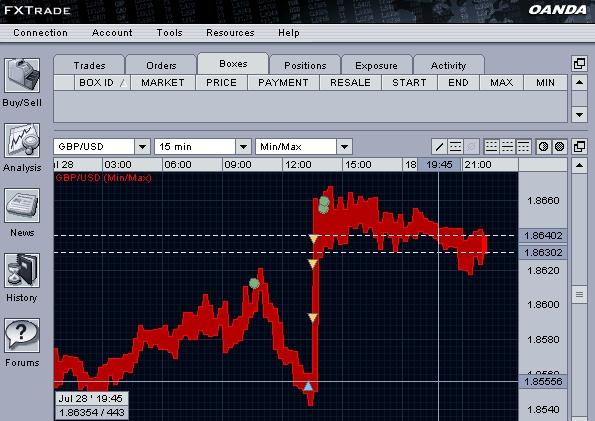This screenshot has width=595, height=421.
Task: Open the 15 min interval dropdown
Action: coord(244,147)
